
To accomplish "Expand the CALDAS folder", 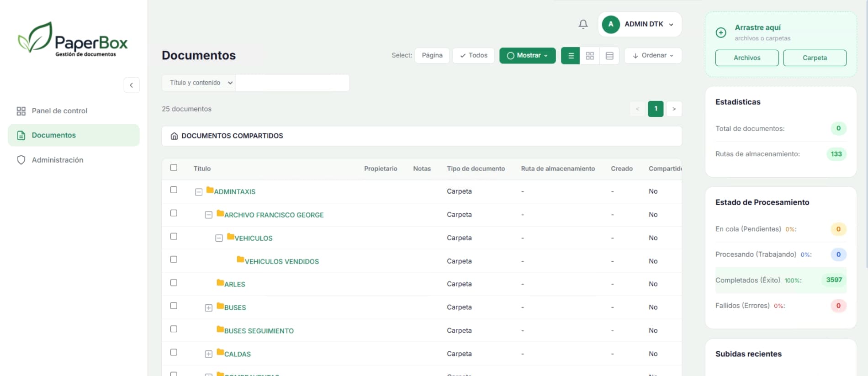I will [209, 355].
